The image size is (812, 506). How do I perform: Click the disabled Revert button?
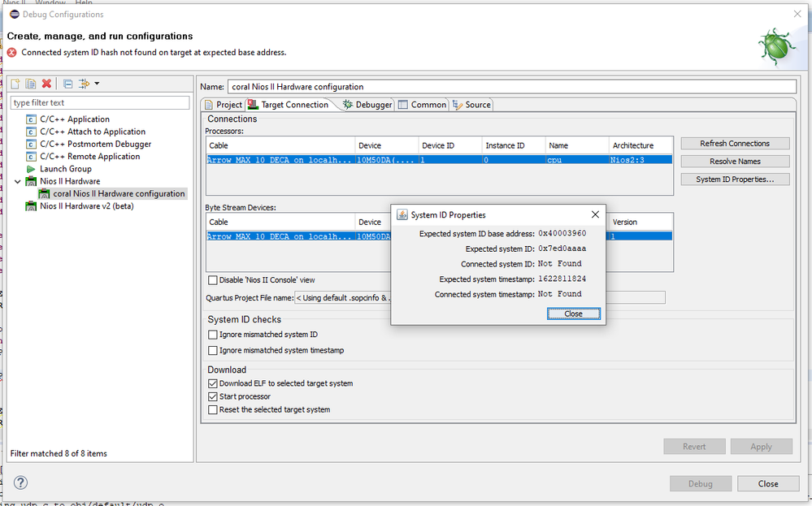pyautogui.click(x=694, y=447)
